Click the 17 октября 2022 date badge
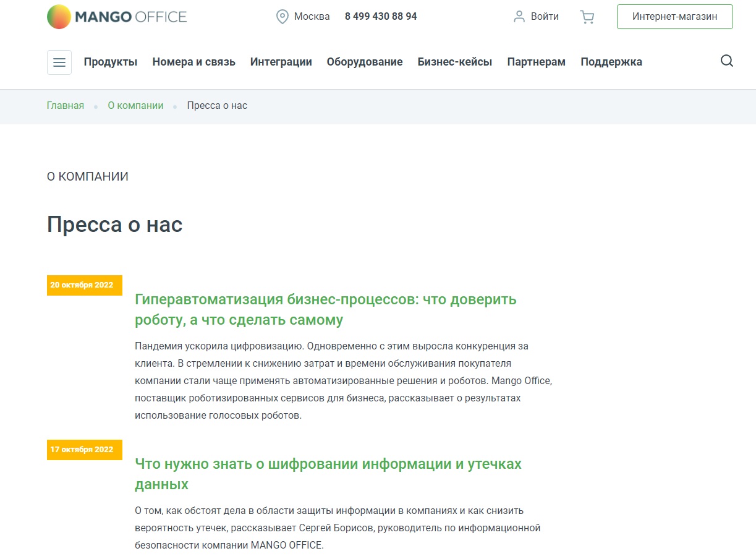756x556 pixels. 85,450
